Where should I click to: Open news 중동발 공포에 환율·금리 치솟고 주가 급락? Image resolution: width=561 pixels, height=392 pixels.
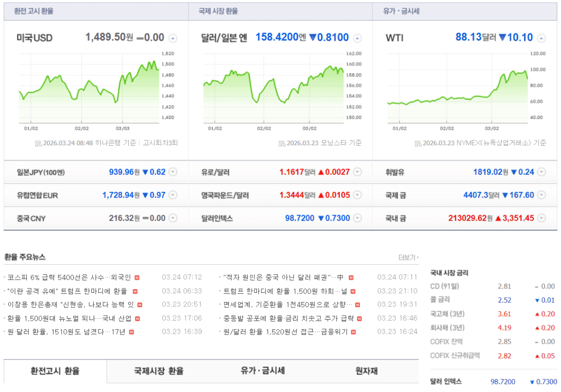(289, 318)
